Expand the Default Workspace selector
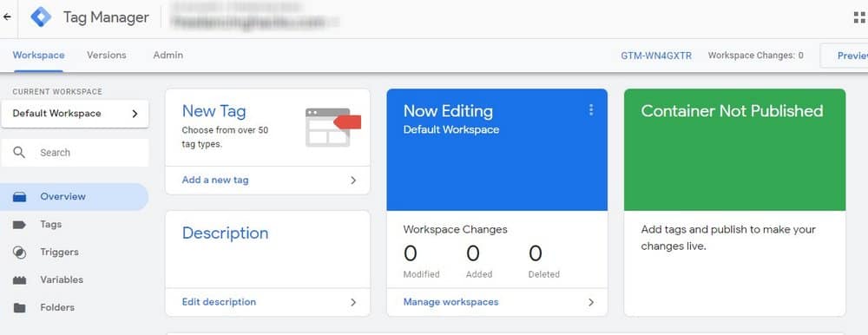The height and width of the screenshot is (335, 868). click(x=75, y=114)
